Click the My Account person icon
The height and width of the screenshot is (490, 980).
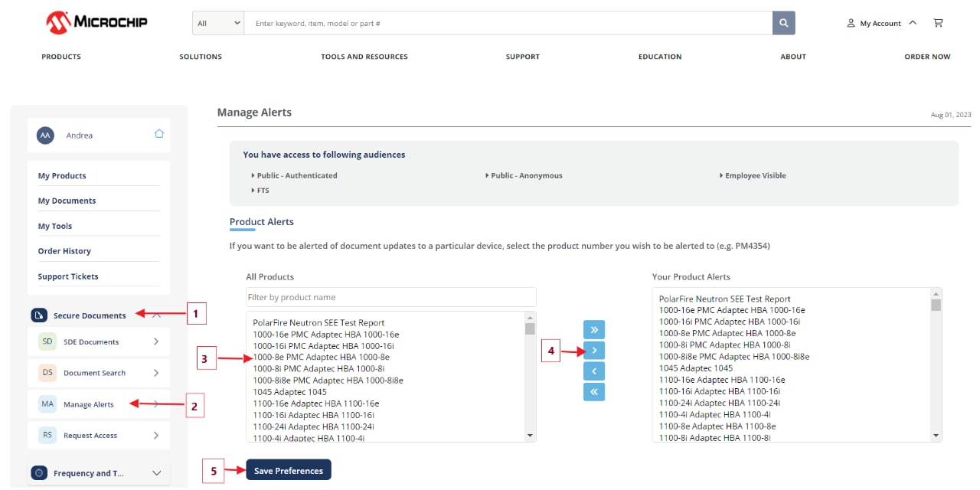[850, 23]
